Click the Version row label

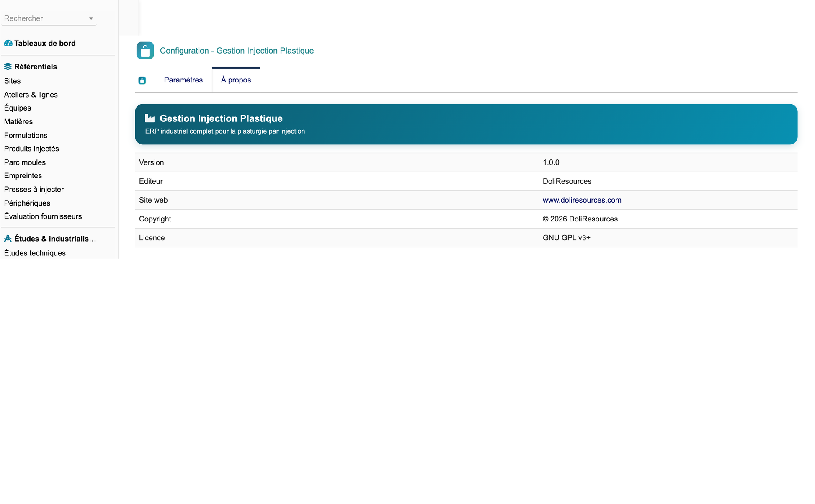tap(151, 162)
